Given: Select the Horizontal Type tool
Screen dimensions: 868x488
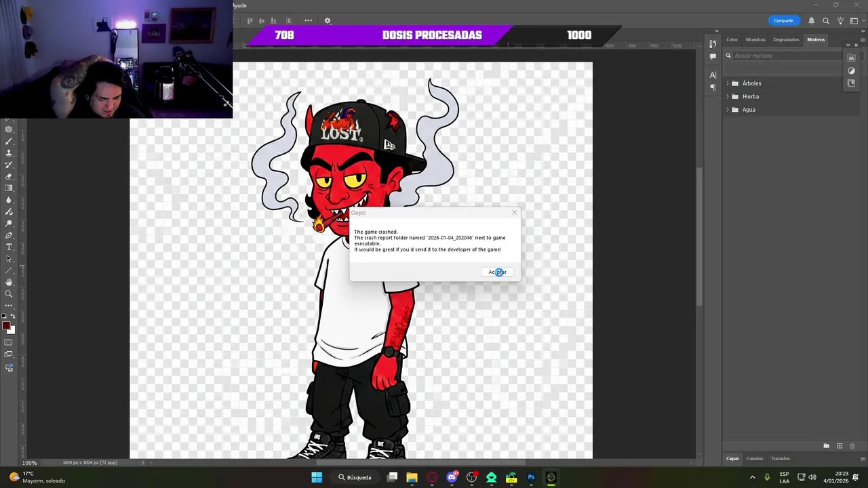Looking at the screenshot, I should pyautogui.click(x=9, y=247).
